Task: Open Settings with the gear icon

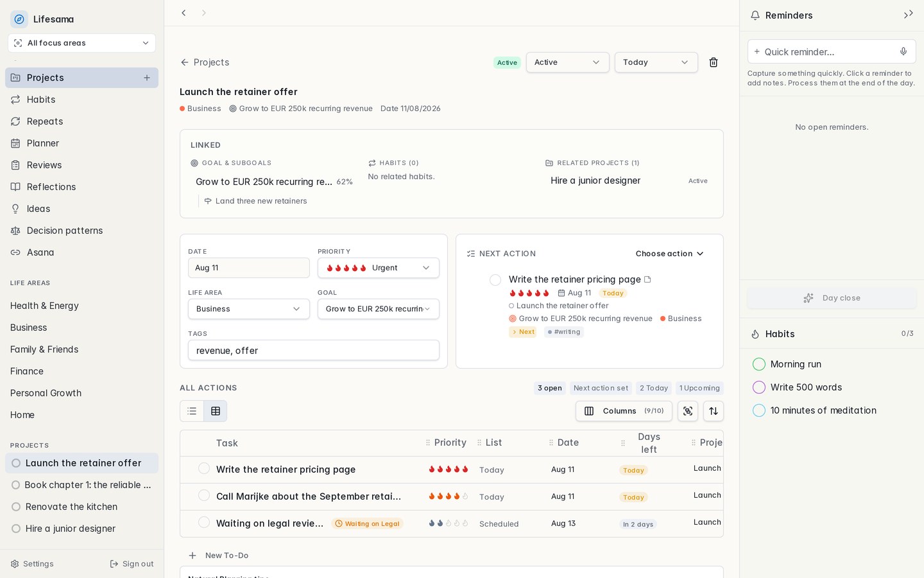Action: (15, 564)
